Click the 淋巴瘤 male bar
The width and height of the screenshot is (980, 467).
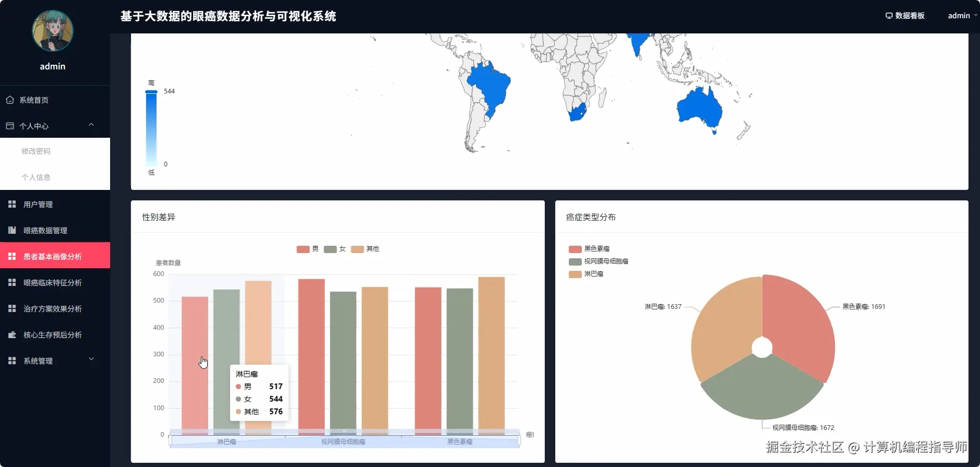pyautogui.click(x=195, y=365)
